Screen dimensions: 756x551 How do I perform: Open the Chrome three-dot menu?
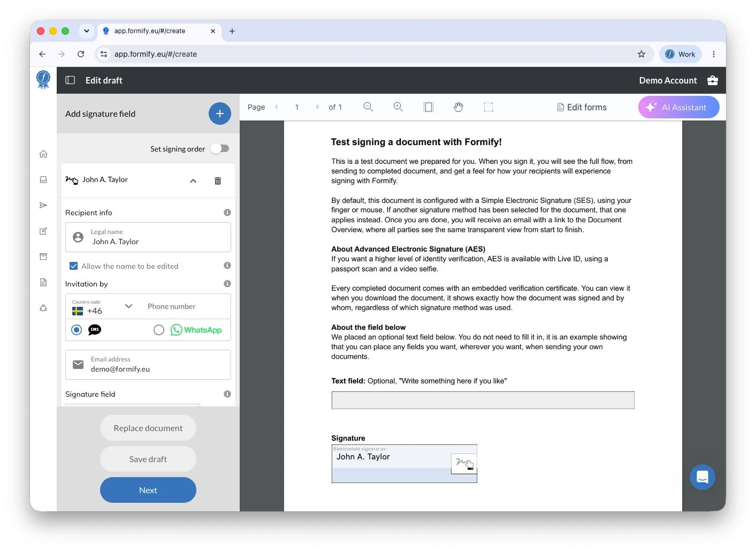[714, 54]
